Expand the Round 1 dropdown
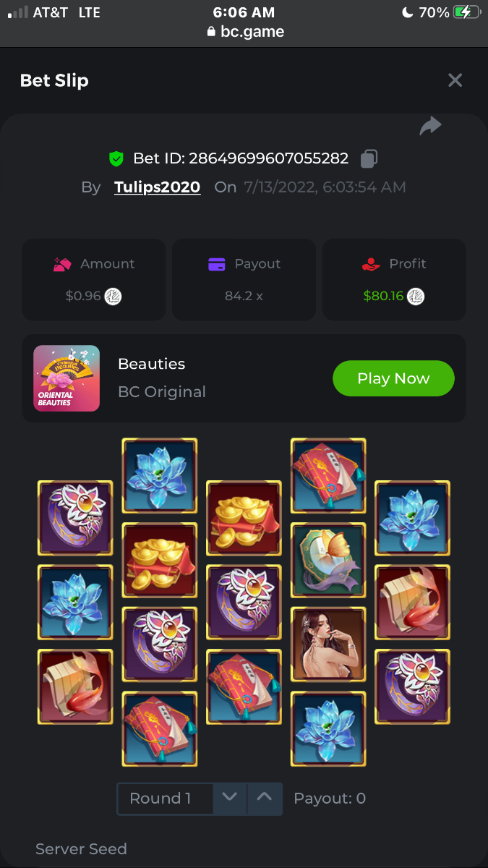 pyautogui.click(x=166, y=799)
